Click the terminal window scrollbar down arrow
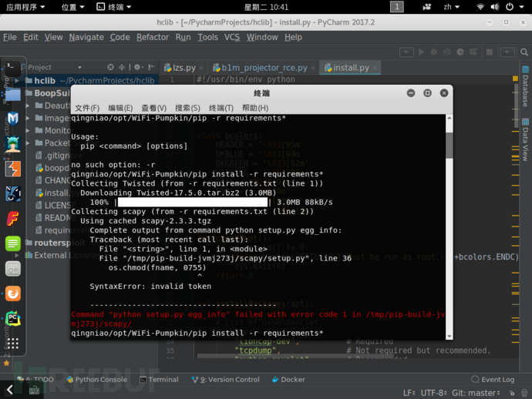Screen dimensions: 532x399 (450, 337)
